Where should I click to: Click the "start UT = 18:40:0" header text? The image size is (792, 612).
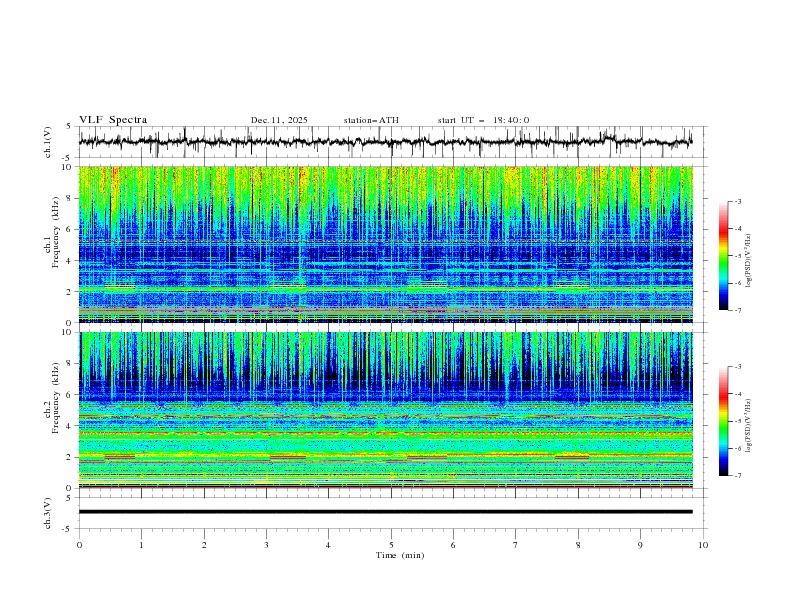coord(483,120)
